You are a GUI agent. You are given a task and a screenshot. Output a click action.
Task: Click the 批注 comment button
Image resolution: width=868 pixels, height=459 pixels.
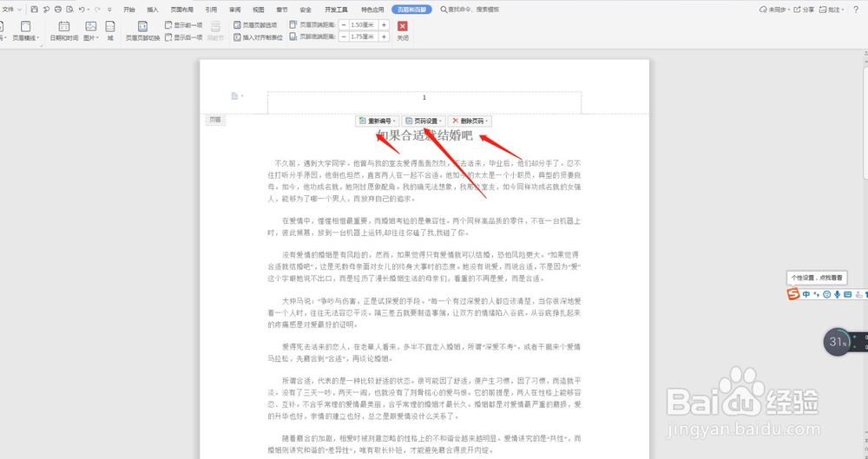coord(832,10)
